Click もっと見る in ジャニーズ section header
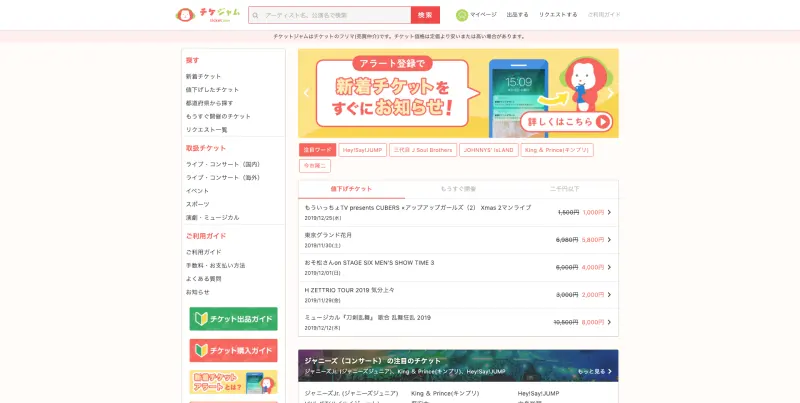800x403 pixels. [595, 371]
